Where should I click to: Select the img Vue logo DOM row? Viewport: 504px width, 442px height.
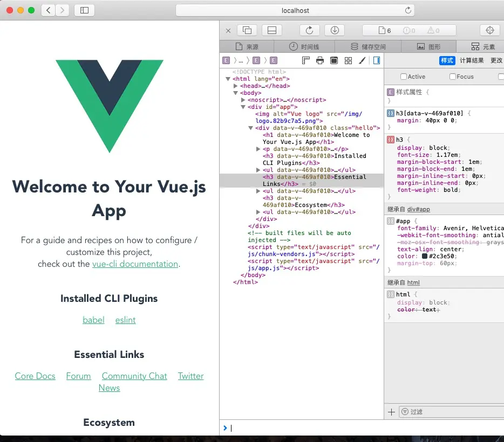[x=302, y=118]
